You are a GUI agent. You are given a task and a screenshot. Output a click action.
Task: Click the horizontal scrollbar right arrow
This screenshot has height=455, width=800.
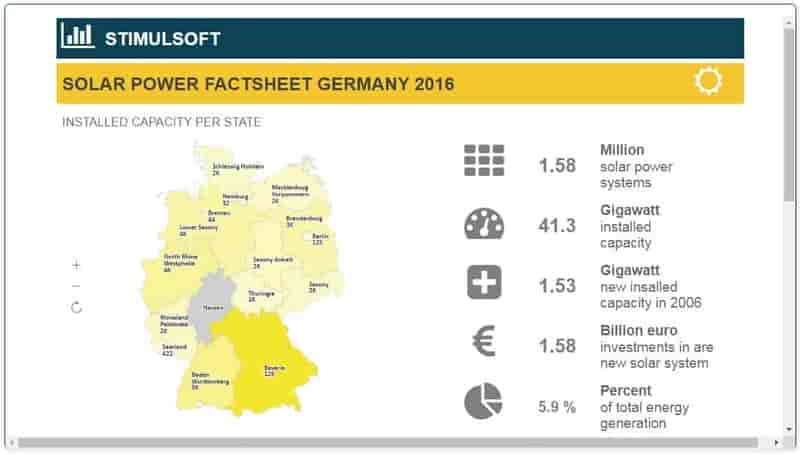click(x=777, y=443)
